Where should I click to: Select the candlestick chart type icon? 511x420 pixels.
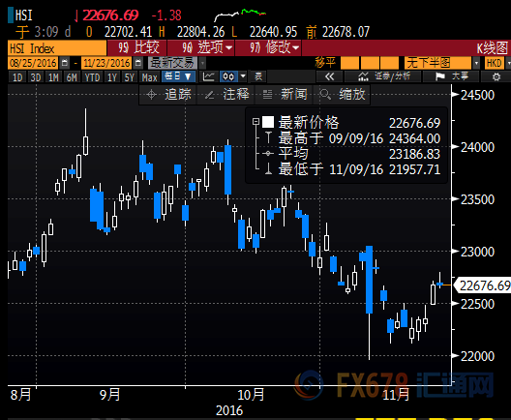[x=228, y=76]
